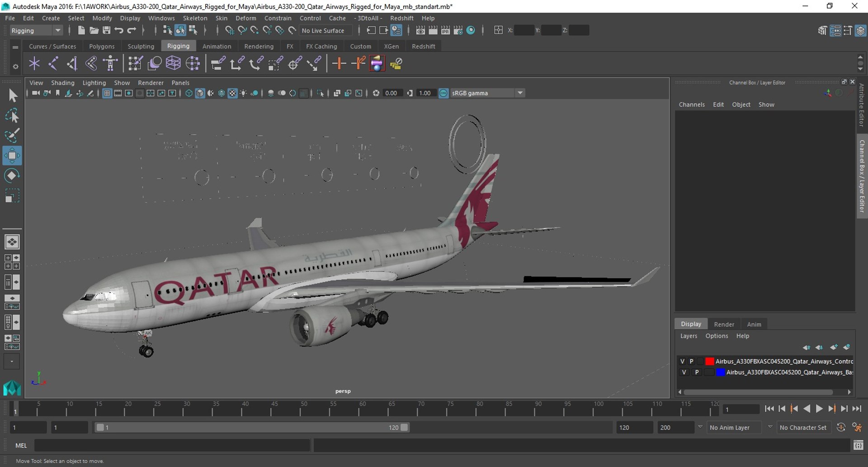
Task: Switch to the Animation shelf tab
Action: (217, 46)
